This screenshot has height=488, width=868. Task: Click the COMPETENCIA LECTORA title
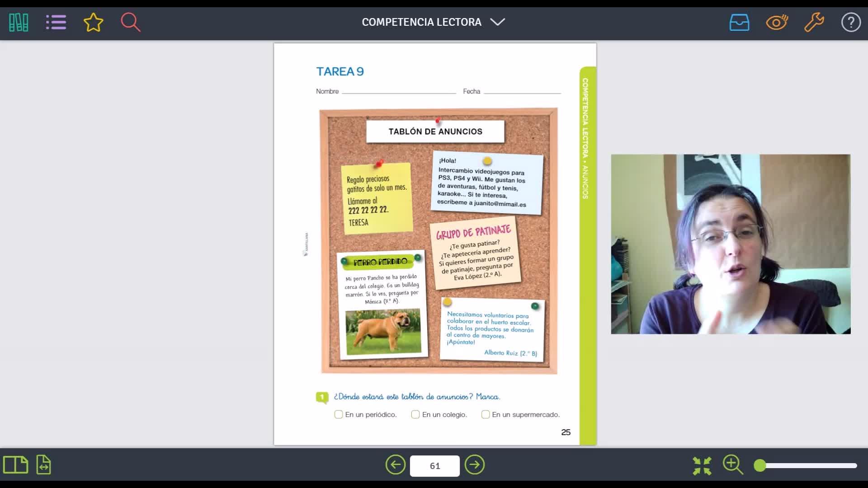tap(421, 22)
